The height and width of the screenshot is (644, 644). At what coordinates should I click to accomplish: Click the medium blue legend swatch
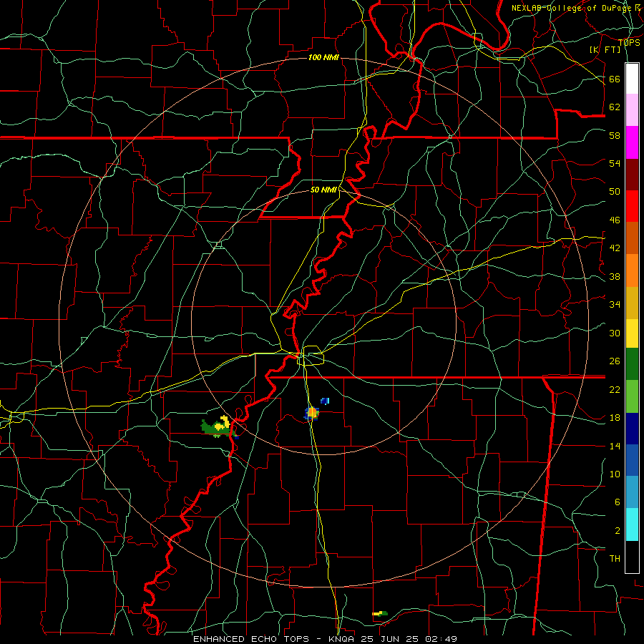click(x=632, y=460)
